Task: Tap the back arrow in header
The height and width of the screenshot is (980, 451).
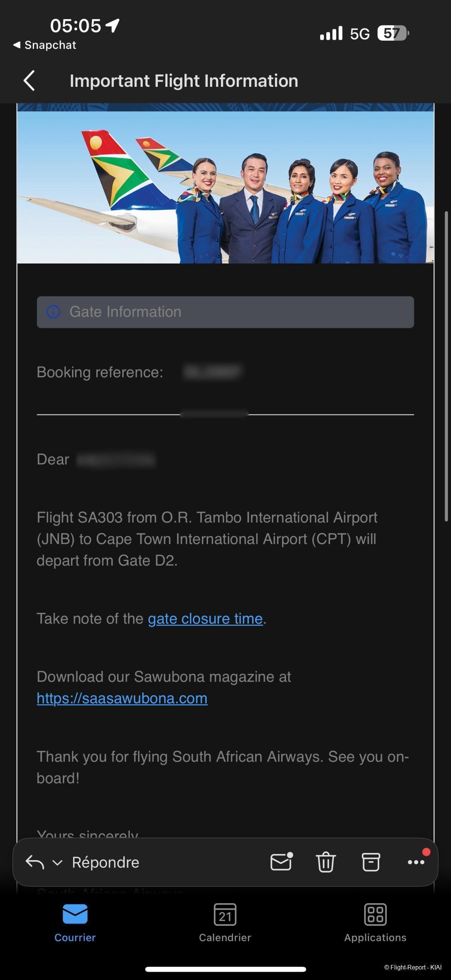Action: (x=29, y=81)
